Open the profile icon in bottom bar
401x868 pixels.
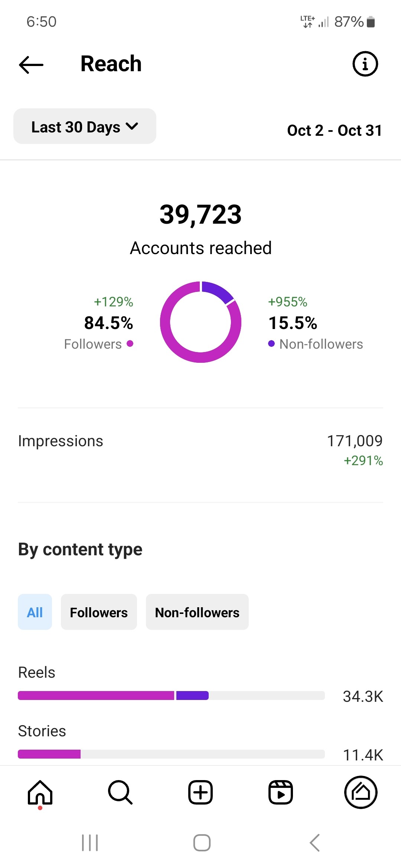point(361,792)
